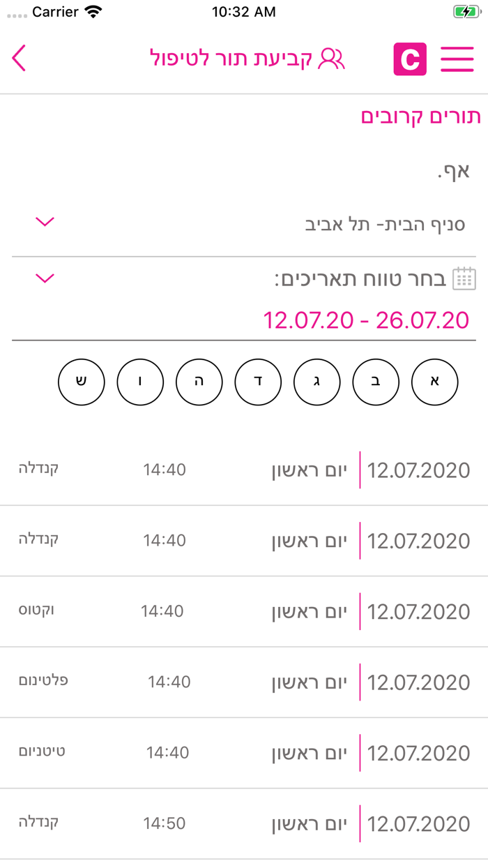Tap the calendar icon
Image resolution: width=488 pixels, height=868 pixels.
[464, 279]
